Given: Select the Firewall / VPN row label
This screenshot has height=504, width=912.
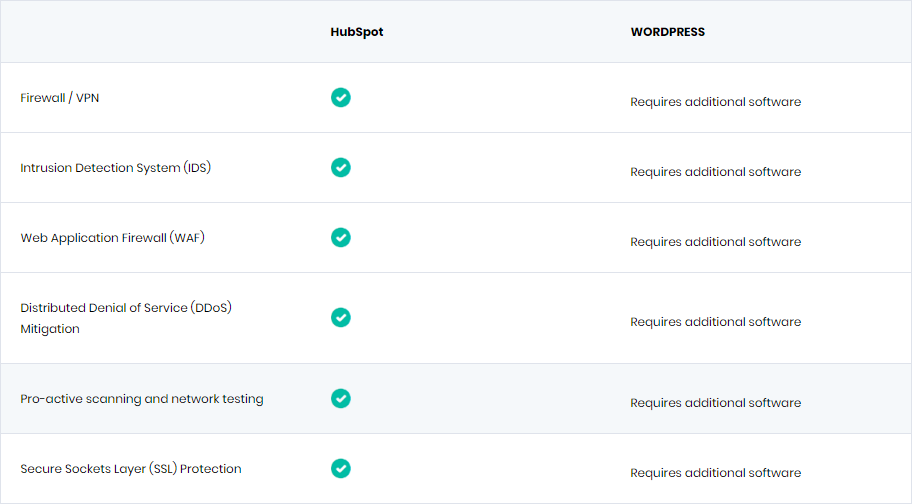Looking at the screenshot, I should click(60, 98).
